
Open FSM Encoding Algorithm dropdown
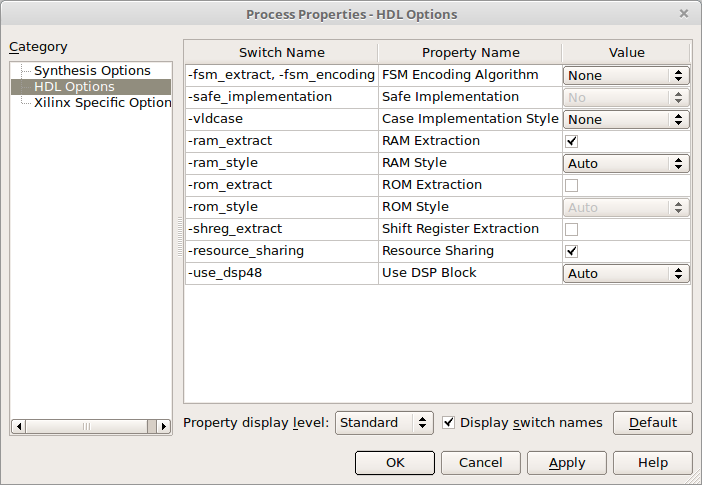coord(626,75)
